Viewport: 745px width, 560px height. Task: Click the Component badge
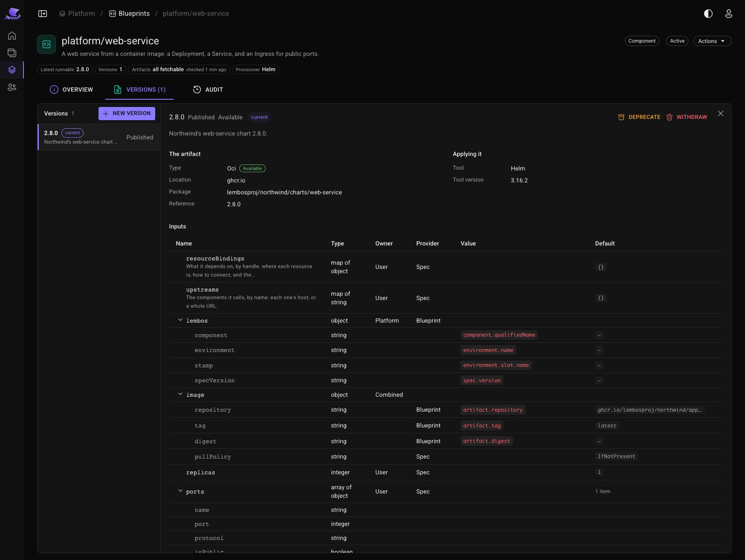[x=642, y=41]
